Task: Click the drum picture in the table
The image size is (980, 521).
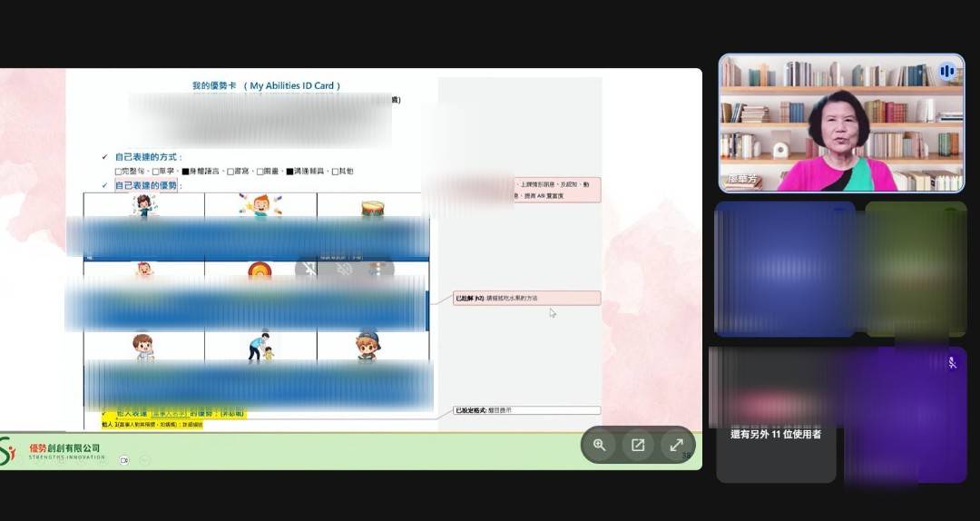Action: [373, 208]
